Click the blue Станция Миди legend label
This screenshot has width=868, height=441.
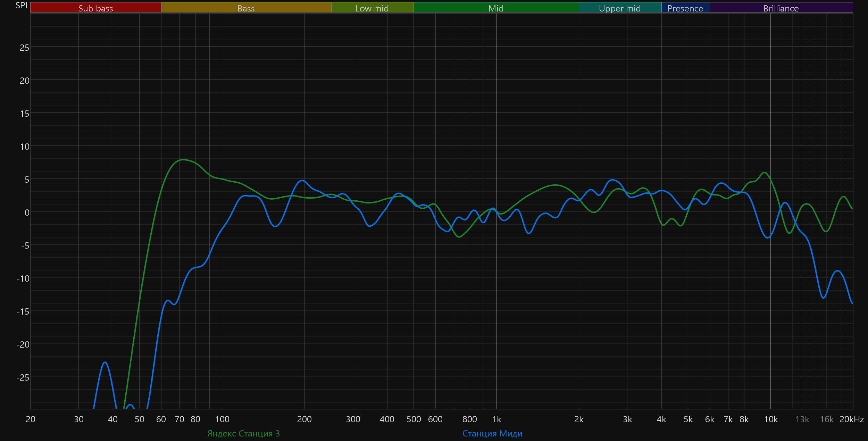492,434
